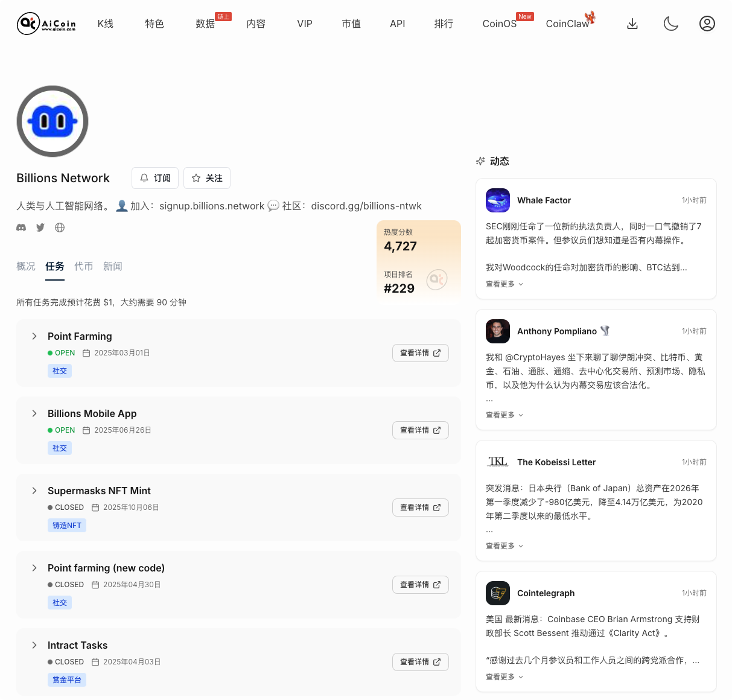732x700 pixels.
Task: Subscribe using the 订阅 bell toggle
Action: (x=154, y=178)
